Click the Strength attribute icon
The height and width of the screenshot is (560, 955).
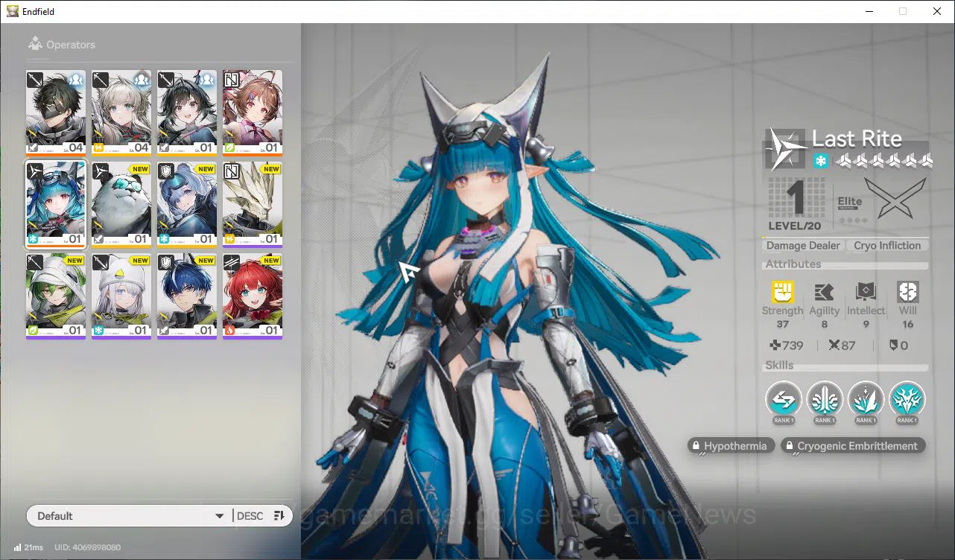coord(782,292)
